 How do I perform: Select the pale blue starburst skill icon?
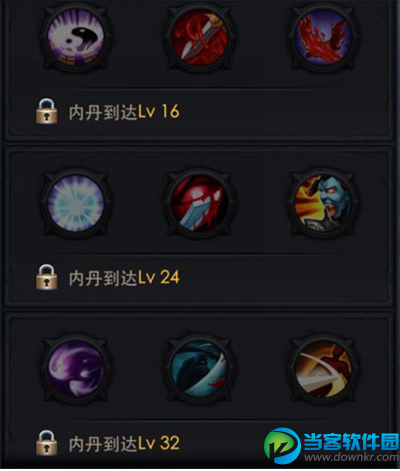[76, 203]
